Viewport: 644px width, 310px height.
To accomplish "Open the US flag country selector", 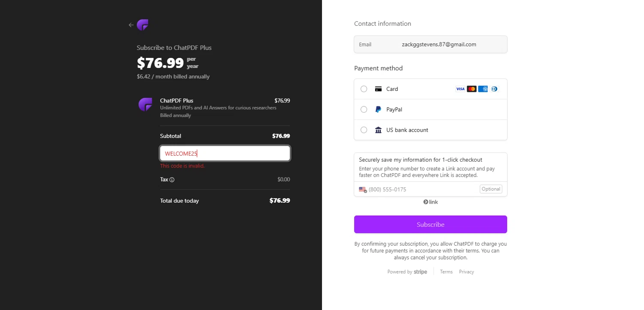I will [363, 190].
